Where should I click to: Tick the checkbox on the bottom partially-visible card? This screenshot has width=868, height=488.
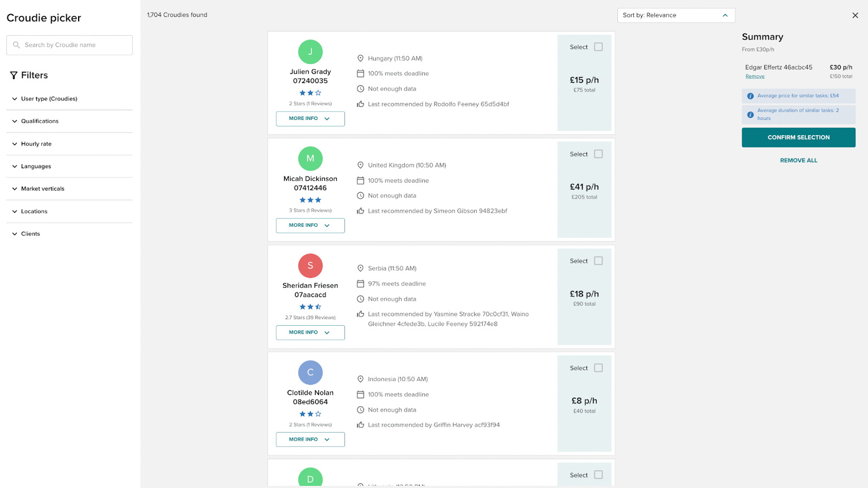coord(598,474)
